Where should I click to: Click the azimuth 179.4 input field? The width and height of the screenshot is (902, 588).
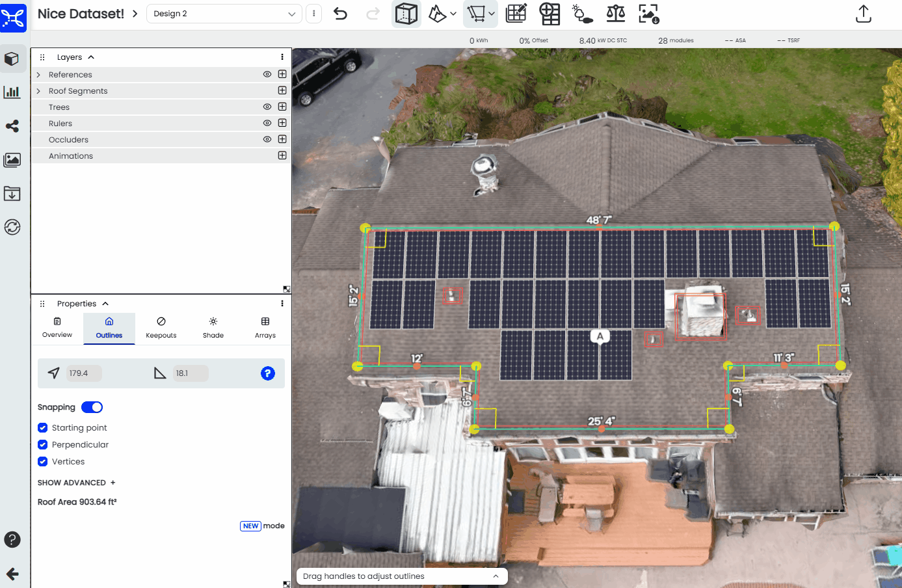[83, 373]
